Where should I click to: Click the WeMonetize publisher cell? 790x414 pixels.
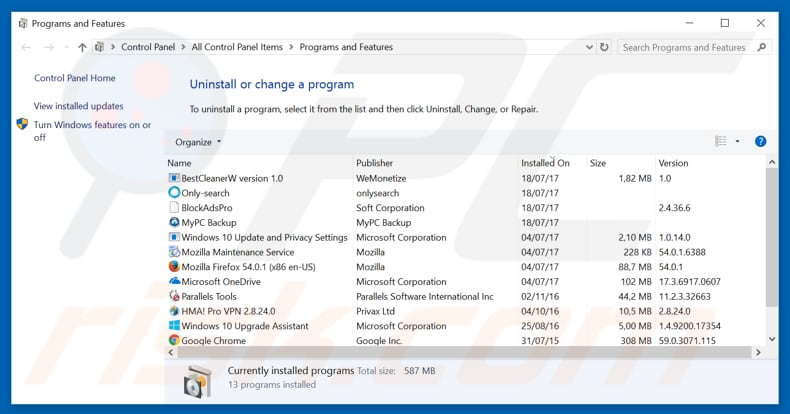pyautogui.click(x=381, y=178)
